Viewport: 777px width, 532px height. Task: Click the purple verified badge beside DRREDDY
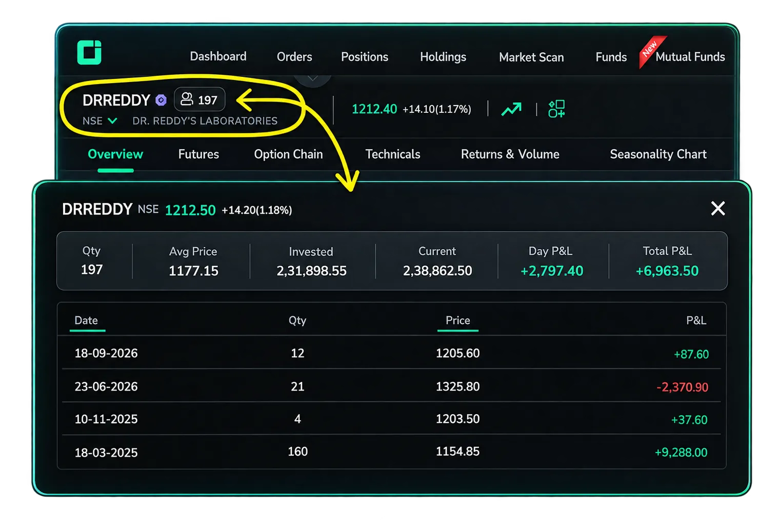161,100
